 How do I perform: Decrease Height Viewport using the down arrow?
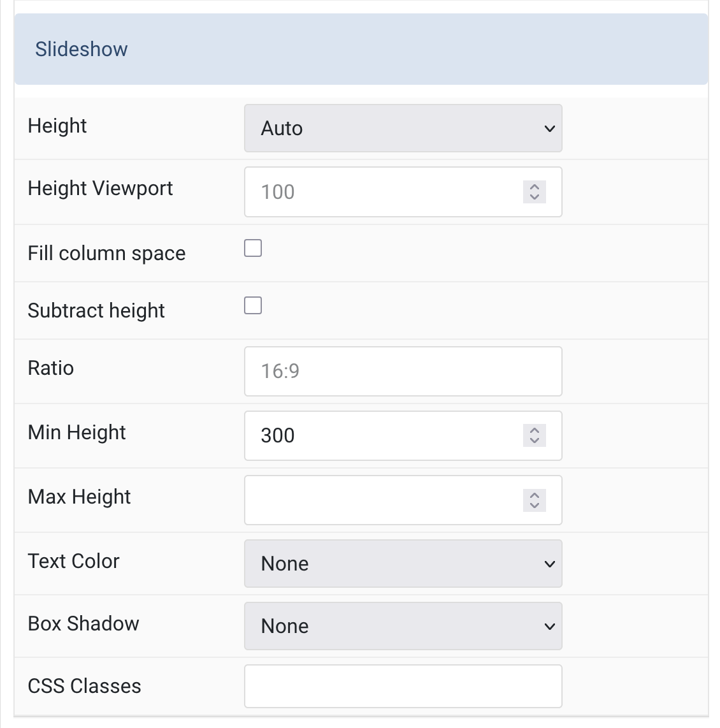[x=535, y=198]
